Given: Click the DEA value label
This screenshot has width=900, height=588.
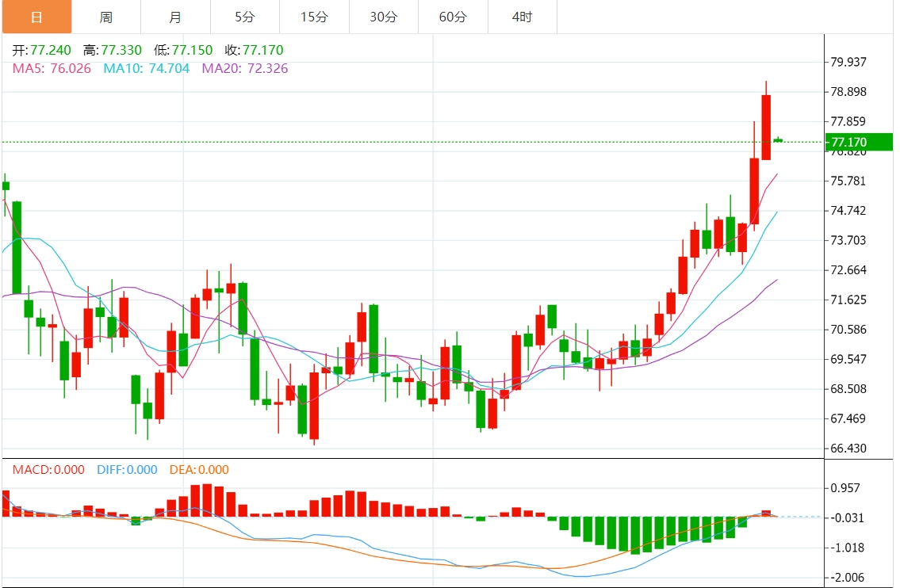Looking at the screenshot, I should 199,470.
